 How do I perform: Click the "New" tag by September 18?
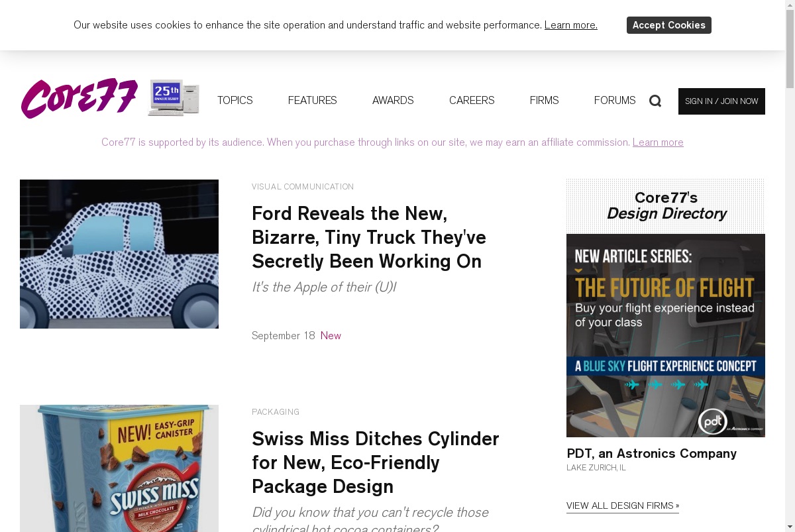[x=331, y=336]
